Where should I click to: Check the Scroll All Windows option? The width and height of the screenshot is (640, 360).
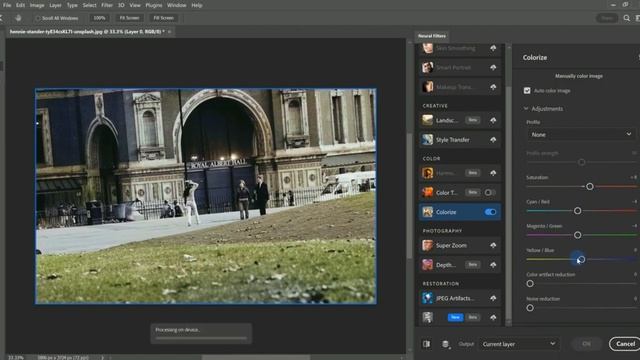click(x=38, y=18)
